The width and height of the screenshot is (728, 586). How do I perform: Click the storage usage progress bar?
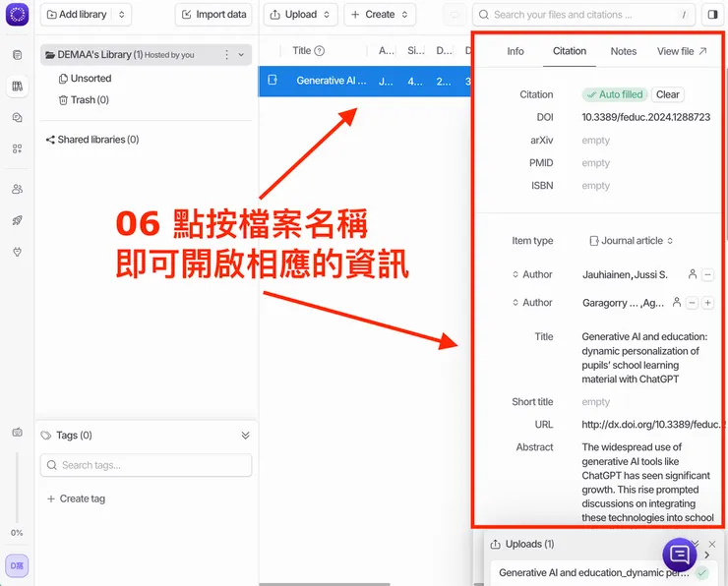tap(17, 487)
